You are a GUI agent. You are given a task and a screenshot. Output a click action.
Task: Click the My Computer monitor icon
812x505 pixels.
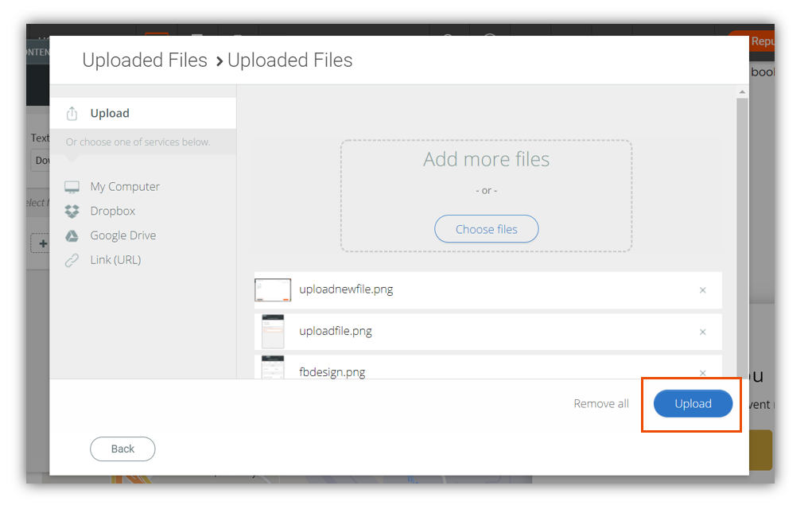72,187
